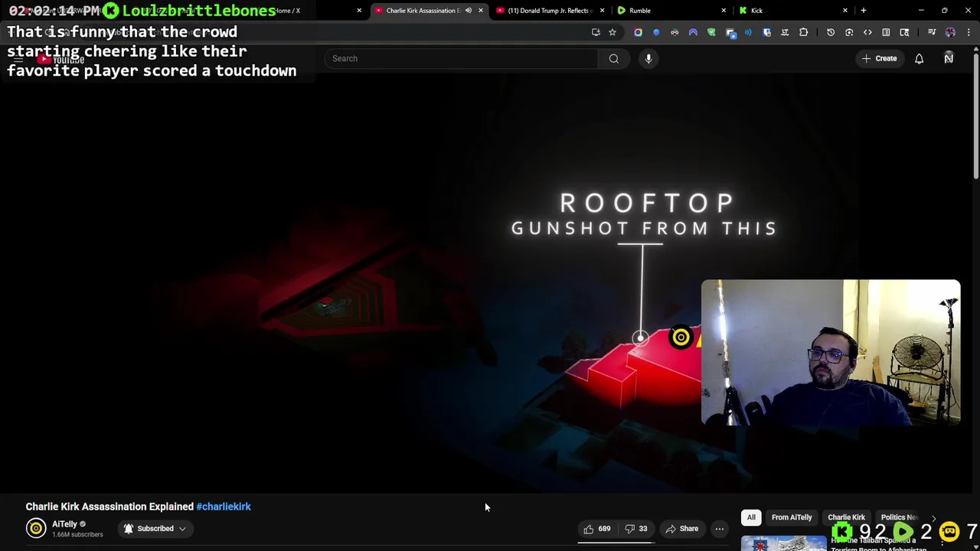The image size is (980, 551).
Task: Click the code brackets extension icon
Action: [867, 32]
